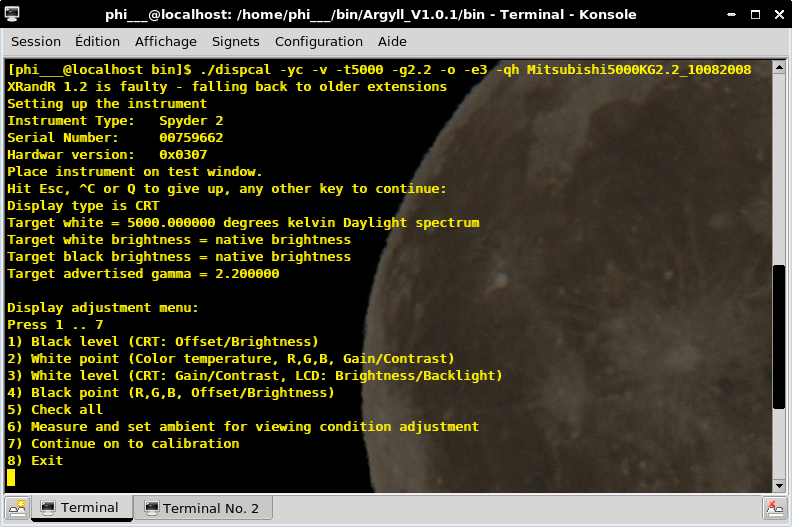Click '6) Measure and set ambient' line

[243, 426]
